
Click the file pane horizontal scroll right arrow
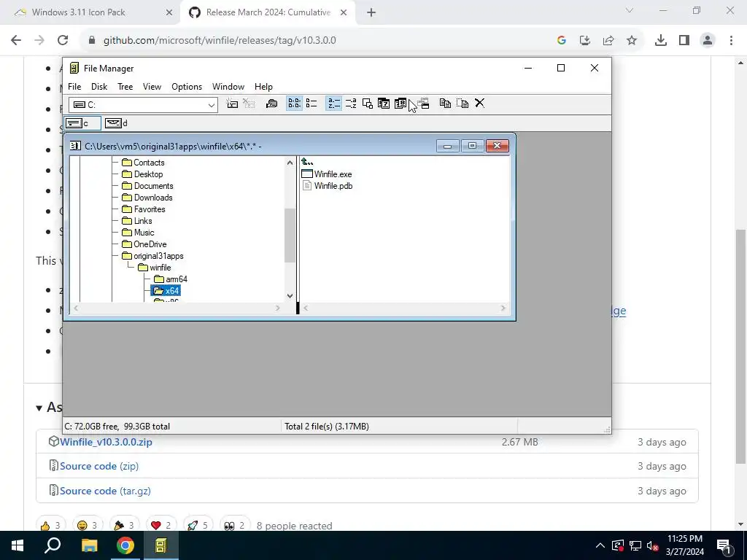[x=503, y=308]
